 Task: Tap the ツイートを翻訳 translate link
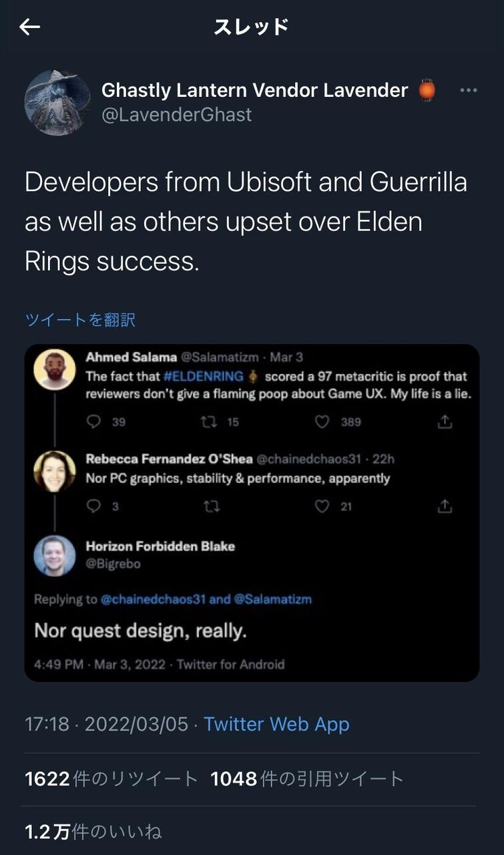pos(80,320)
